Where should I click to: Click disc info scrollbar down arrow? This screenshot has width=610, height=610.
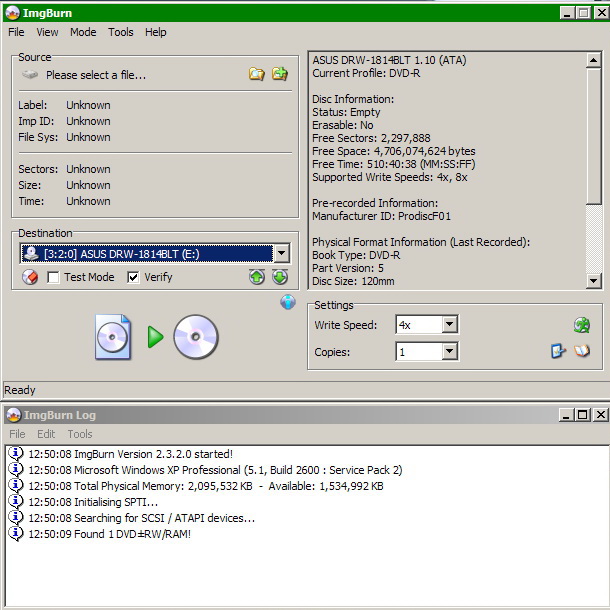coord(593,280)
